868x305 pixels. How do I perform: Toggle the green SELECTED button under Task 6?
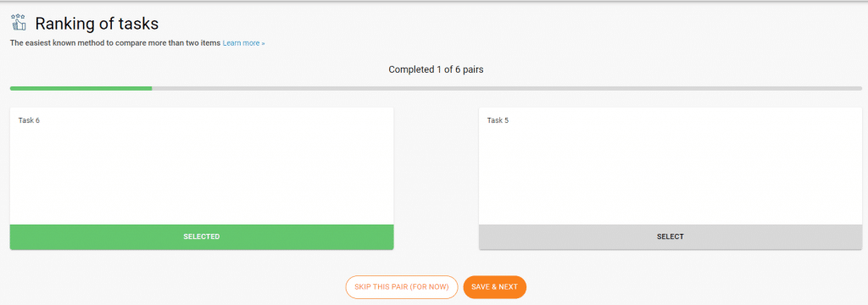coord(202,237)
